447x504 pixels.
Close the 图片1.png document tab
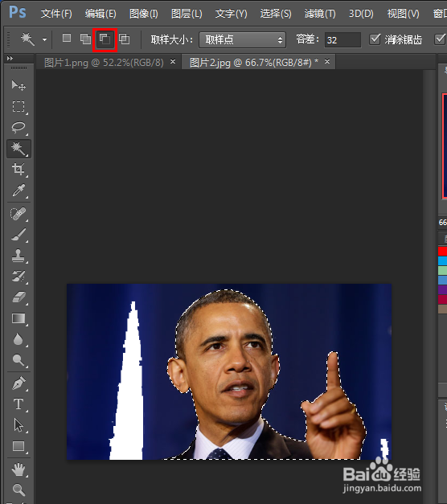173,61
